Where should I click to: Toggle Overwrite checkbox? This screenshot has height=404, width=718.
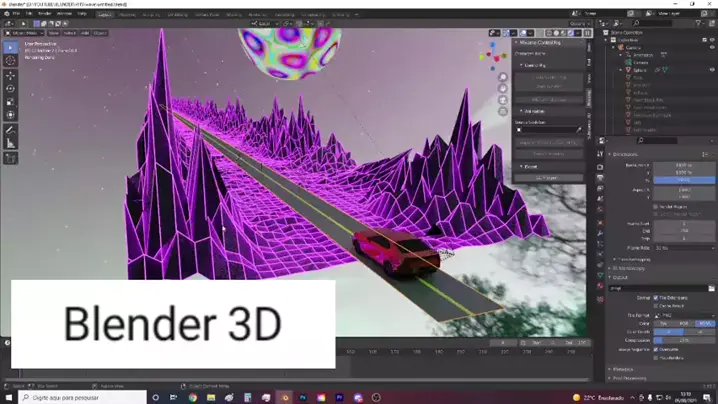(x=656, y=349)
